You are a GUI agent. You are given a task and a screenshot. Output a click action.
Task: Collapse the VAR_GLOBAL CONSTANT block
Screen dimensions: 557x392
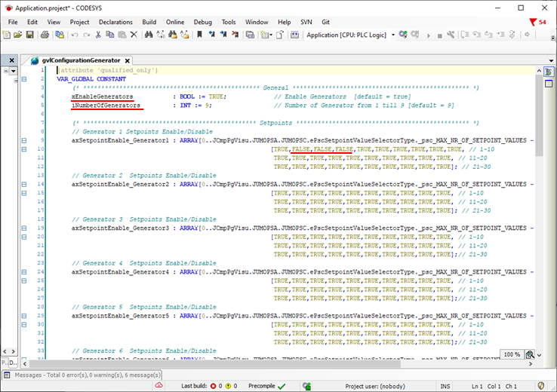(24, 78)
